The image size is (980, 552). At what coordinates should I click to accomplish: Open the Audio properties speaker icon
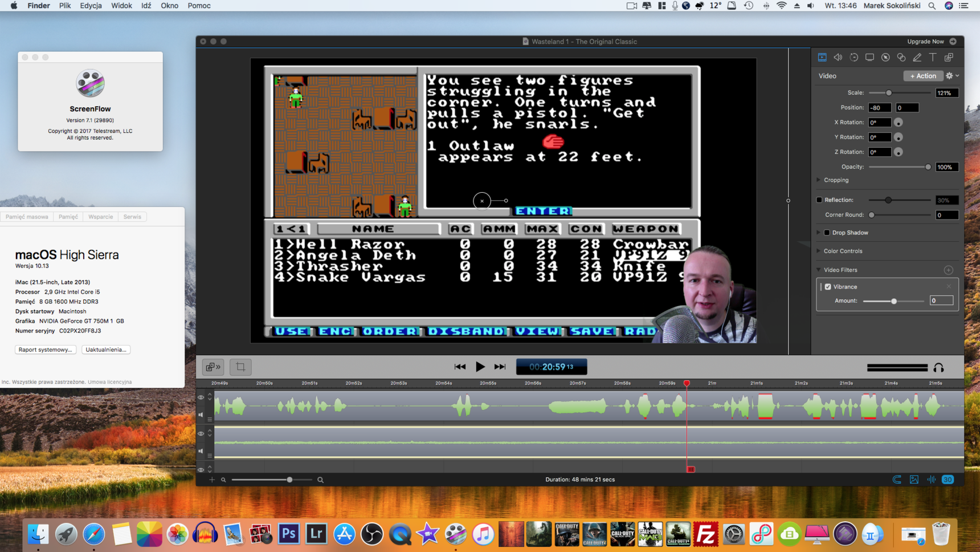pyautogui.click(x=838, y=57)
